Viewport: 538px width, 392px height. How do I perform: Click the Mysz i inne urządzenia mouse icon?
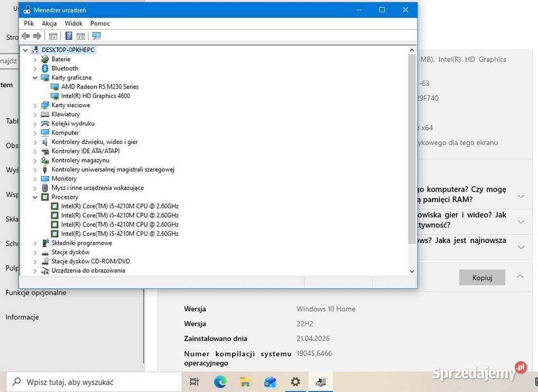[x=45, y=188]
